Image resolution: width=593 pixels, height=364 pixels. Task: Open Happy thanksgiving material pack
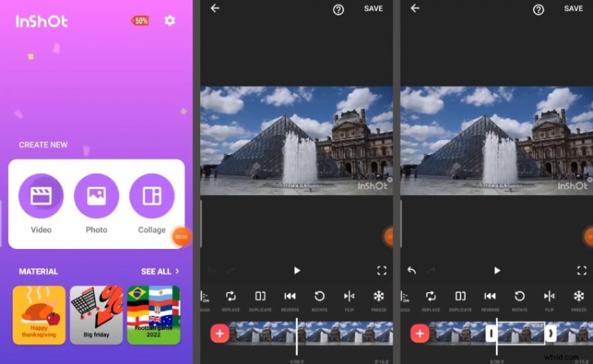(x=39, y=315)
